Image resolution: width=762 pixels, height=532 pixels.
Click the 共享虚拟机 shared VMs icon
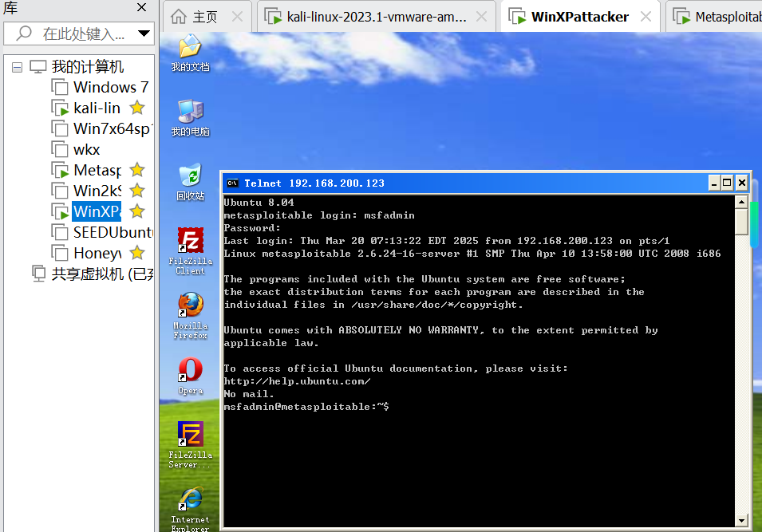[38, 274]
